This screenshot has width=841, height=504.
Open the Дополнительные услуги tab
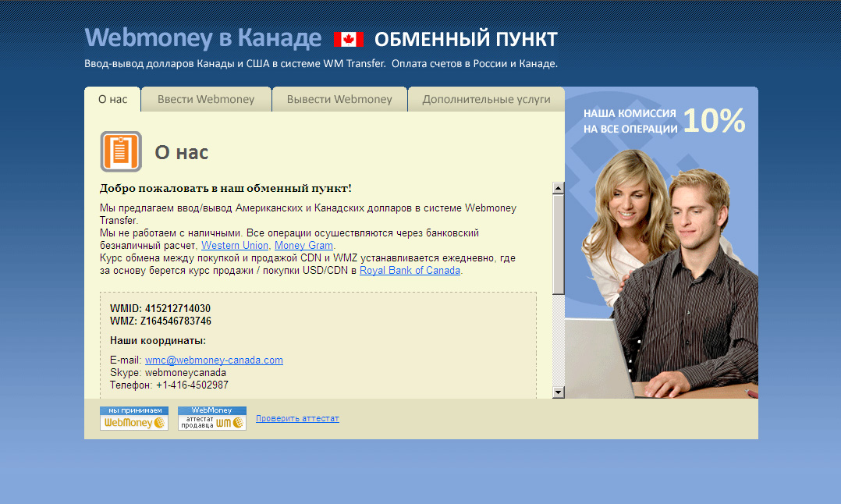485,99
